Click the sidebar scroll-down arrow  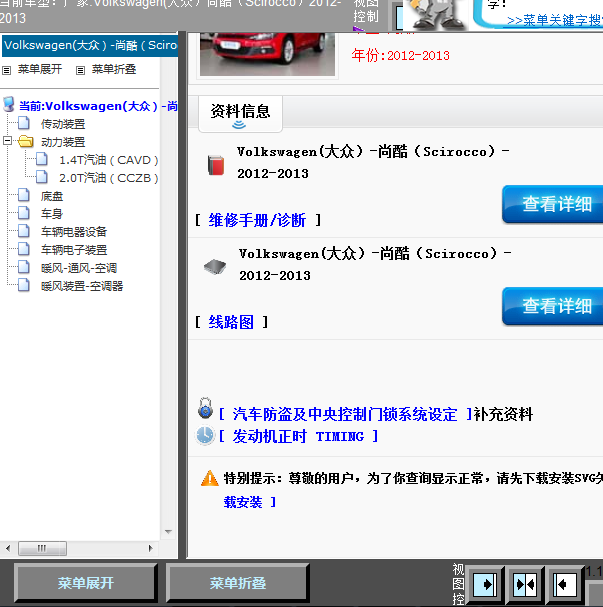168,532
